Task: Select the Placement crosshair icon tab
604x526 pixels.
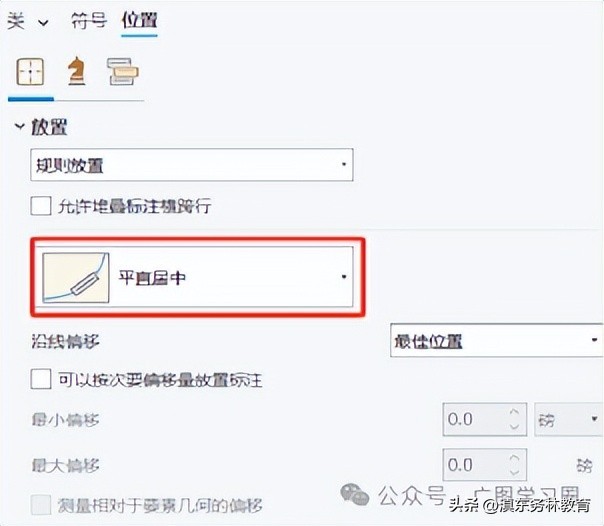Action: click(30, 72)
